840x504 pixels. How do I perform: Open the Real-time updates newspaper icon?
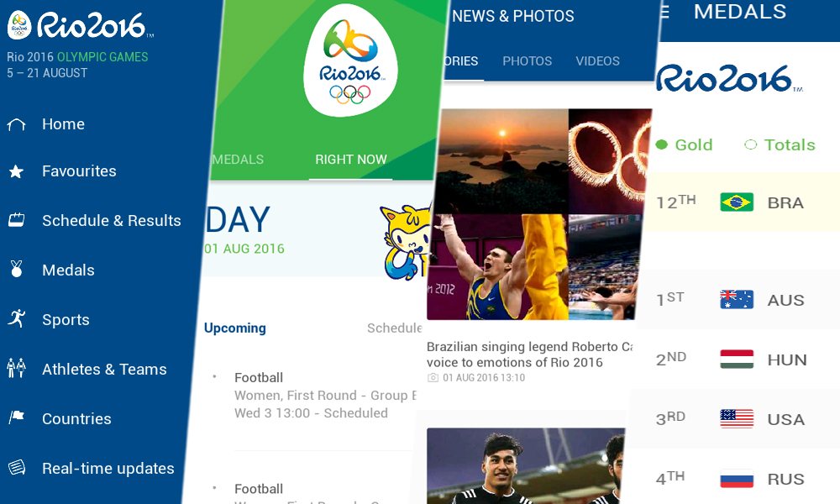pyautogui.click(x=17, y=467)
